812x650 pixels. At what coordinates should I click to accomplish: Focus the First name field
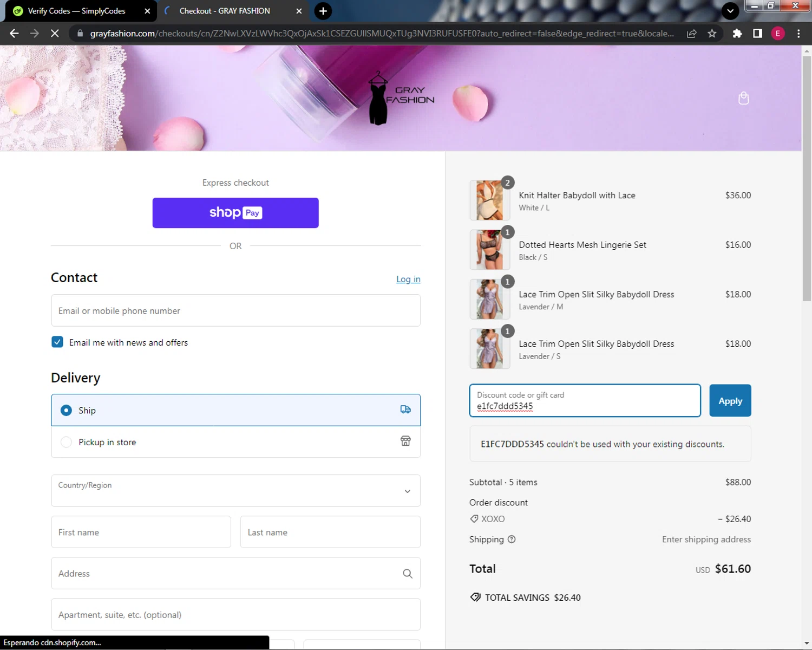(x=141, y=532)
